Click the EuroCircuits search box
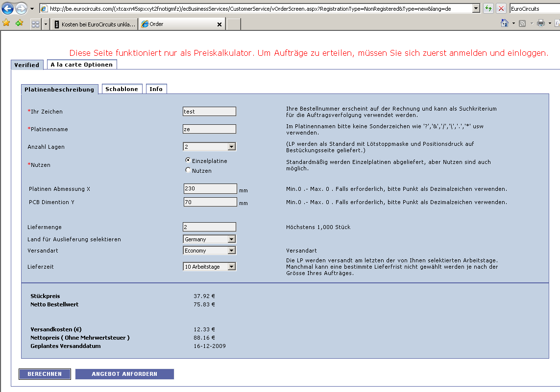Image resolution: width=560 pixels, height=392 pixels. [x=535, y=8]
